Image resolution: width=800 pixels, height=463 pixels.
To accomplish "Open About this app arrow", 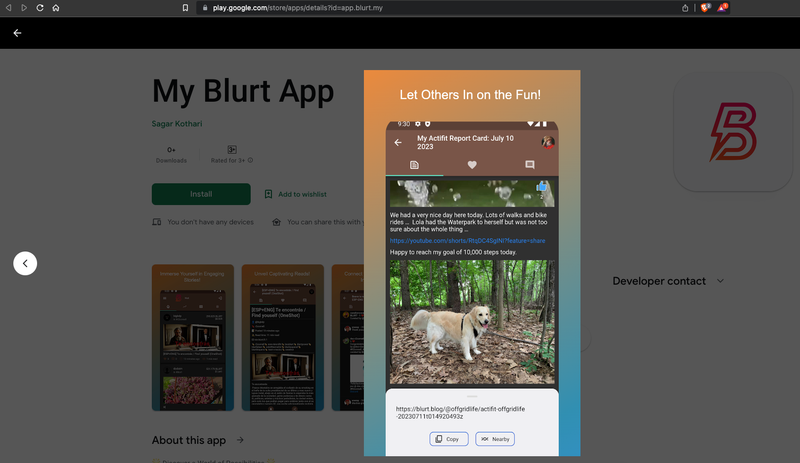I will click(x=240, y=440).
